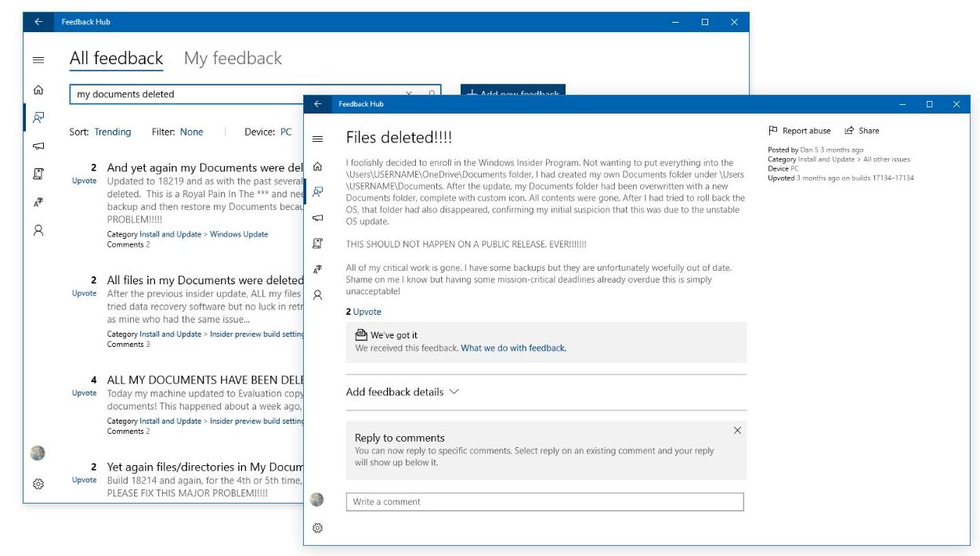This screenshot has width=980, height=556.
Task: Open the Windows Update category link
Action: coord(239,234)
